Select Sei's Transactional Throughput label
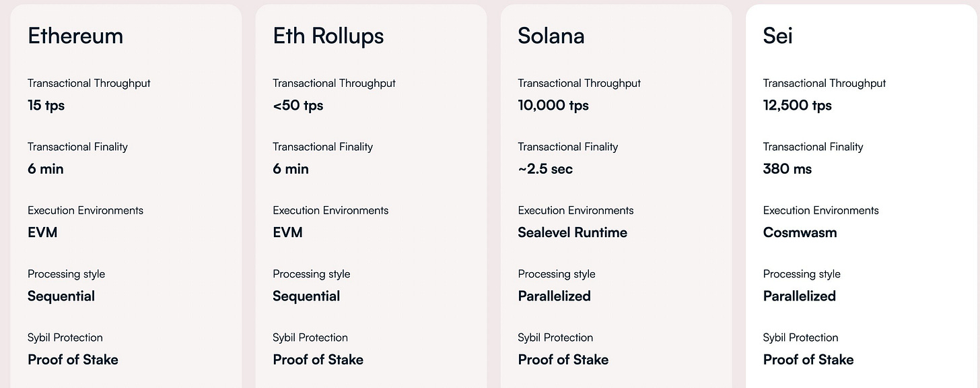Image resolution: width=980 pixels, height=388 pixels. coord(825,84)
